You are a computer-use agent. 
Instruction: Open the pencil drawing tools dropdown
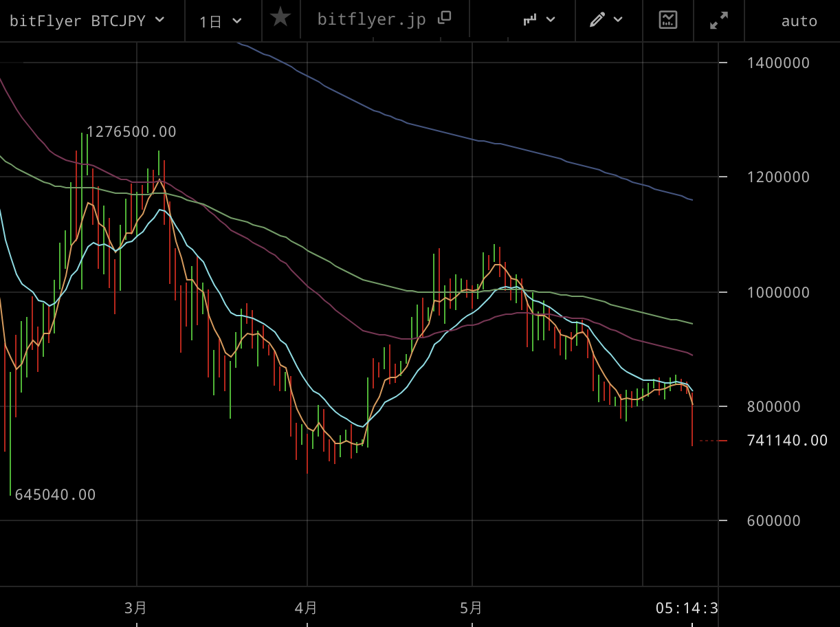click(x=606, y=20)
